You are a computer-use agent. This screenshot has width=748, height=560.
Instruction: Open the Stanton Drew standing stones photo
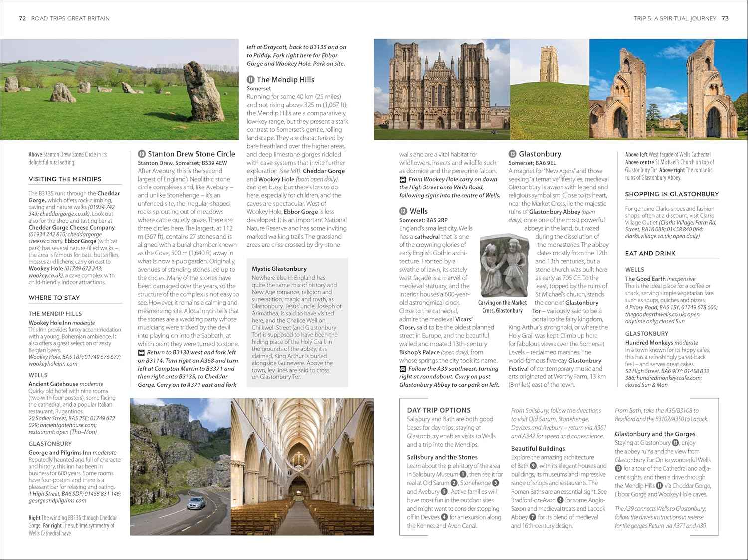pos(120,89)
